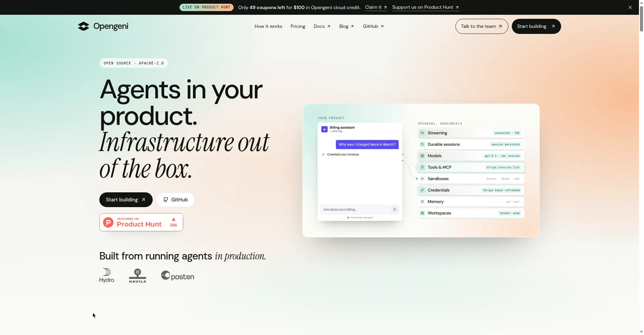
Task: Click the 'connected · SSE' status tag
Action: click(x=507, y=133)
